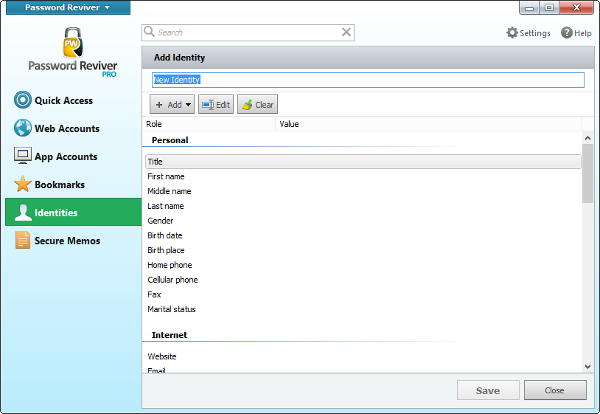Open Help
This screenshot has width=600, height=414.
pos(576,33)
